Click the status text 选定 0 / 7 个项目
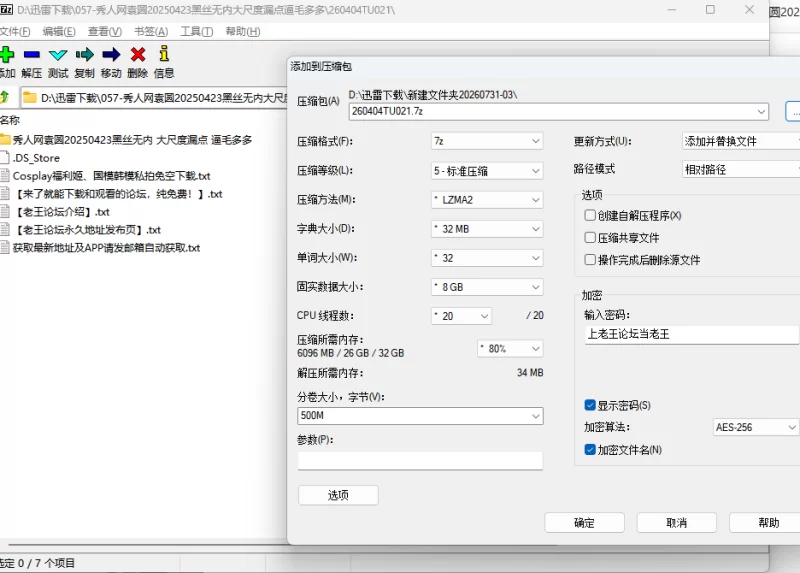Image resolution: width=800 pixels, height=573 pixels. tap(37, 563)
